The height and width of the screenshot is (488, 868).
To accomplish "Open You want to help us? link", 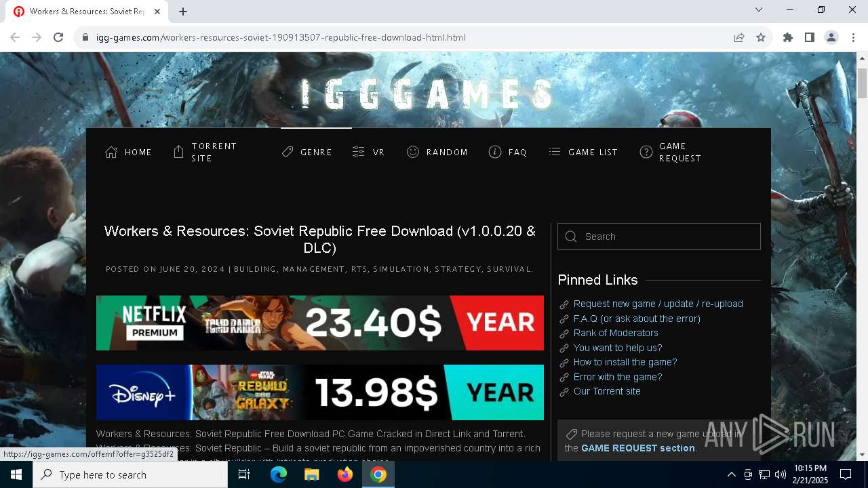I will [x=618, y=348].
